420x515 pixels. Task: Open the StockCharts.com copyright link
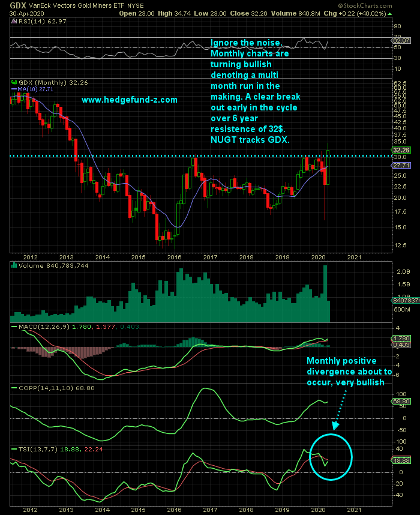pyautogui.click(x=365, y=5)
